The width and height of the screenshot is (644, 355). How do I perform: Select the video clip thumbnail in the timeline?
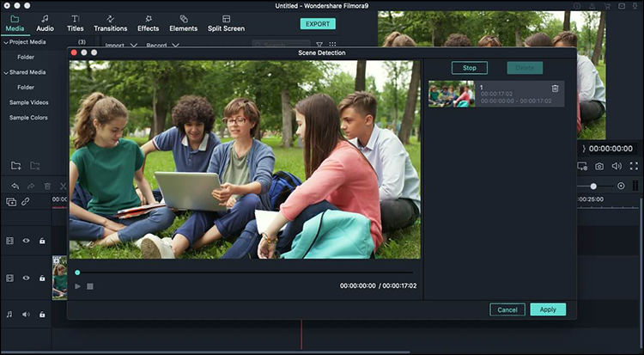[59, 278]
